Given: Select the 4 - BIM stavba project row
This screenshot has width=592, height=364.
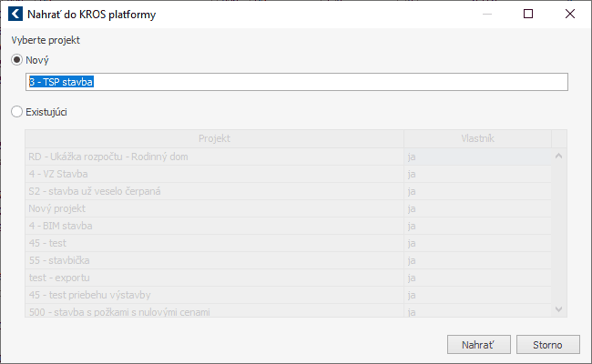Looking at the screenshot, I should (289, 226).
